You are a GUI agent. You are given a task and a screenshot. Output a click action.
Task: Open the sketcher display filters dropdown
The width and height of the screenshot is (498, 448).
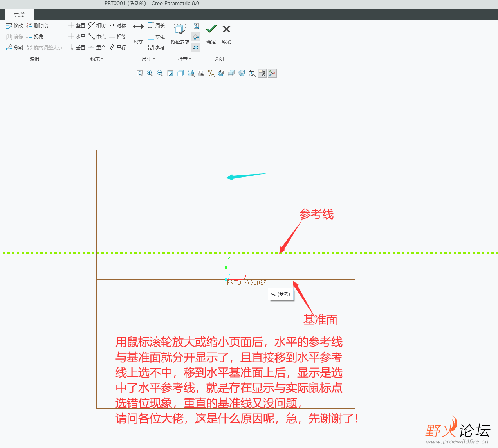[252, 74]
